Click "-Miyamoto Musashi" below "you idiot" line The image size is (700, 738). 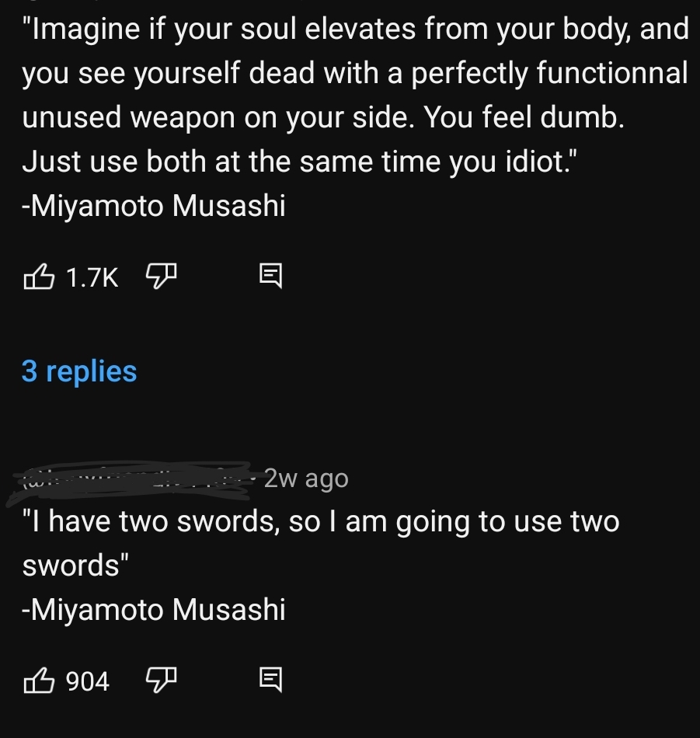click(154, 206)
